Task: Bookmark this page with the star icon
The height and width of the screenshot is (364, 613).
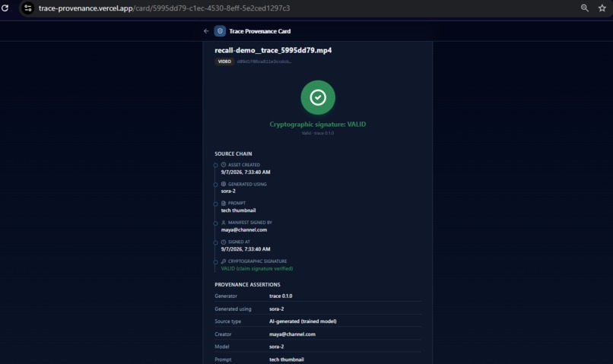Action: 602,8
